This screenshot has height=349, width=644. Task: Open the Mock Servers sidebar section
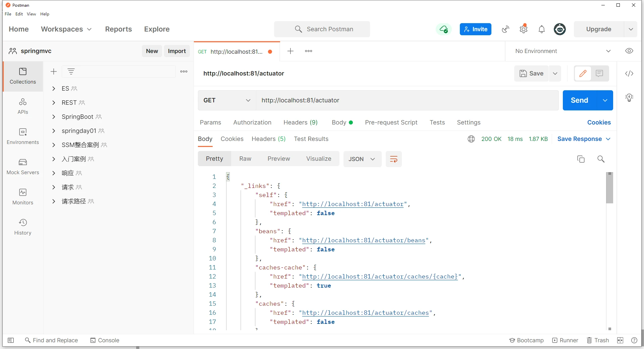point(23,167)
